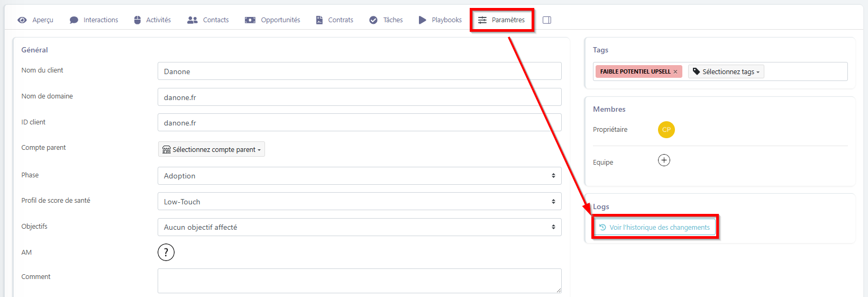Open the Sélectionnez compte parent dropdown
Screen dimensions: 868x297
212,149
